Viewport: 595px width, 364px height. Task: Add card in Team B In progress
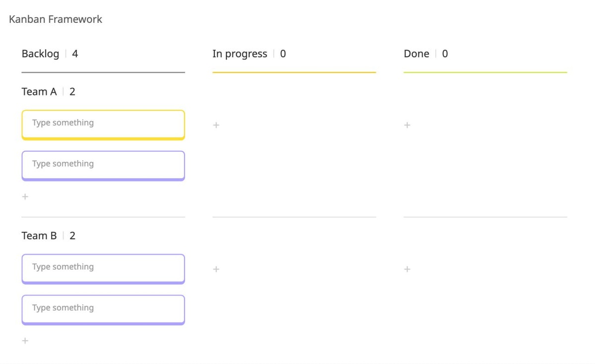click(216, 270)
